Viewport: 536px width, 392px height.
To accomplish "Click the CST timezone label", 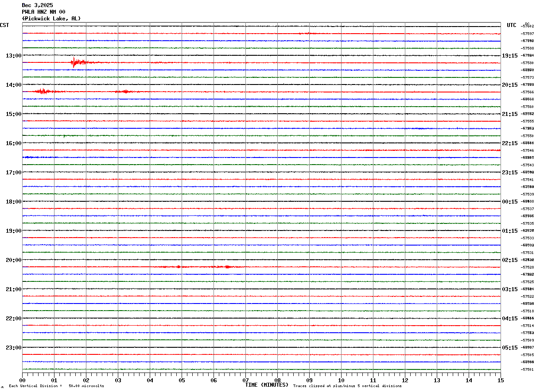I will 4,25.
